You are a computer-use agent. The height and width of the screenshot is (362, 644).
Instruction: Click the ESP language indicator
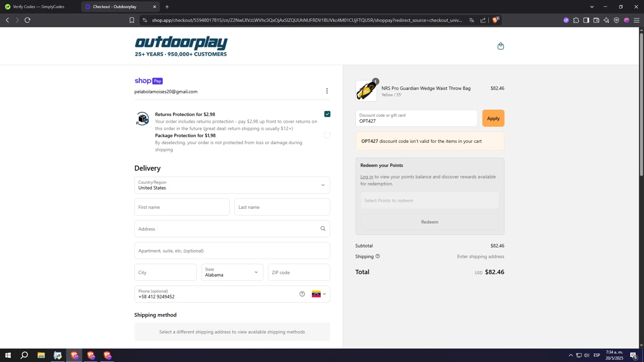click(597, 355)
